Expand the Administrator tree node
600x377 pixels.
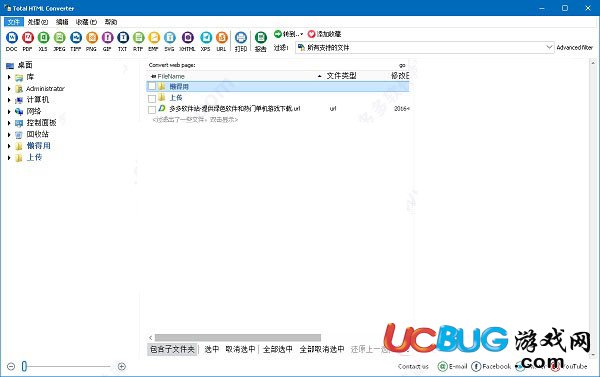click(9, 89)
